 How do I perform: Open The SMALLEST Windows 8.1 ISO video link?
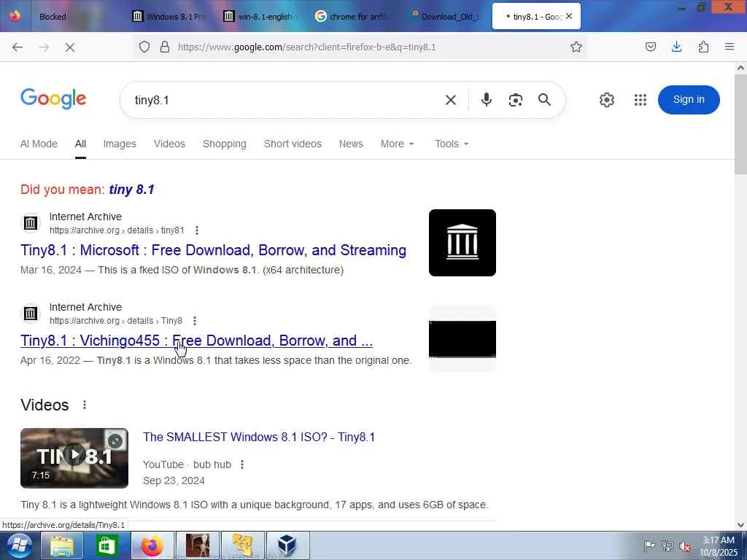(259, 437)
